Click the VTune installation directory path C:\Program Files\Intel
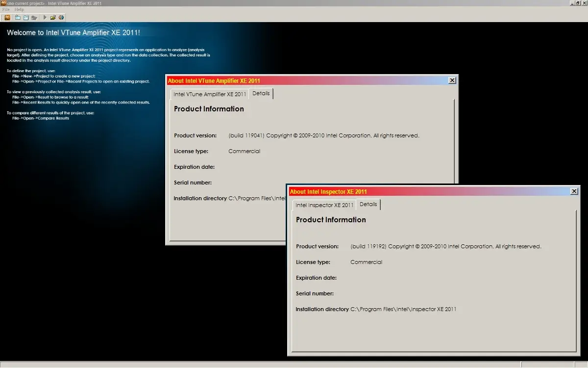This screenshot has height=368, width=588. tap(257, 198)
